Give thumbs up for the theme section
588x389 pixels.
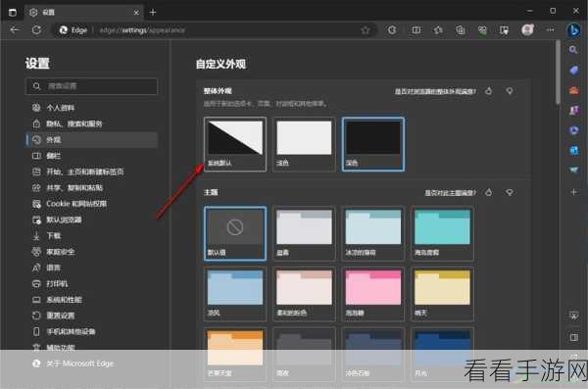click(x=489, y=192)
